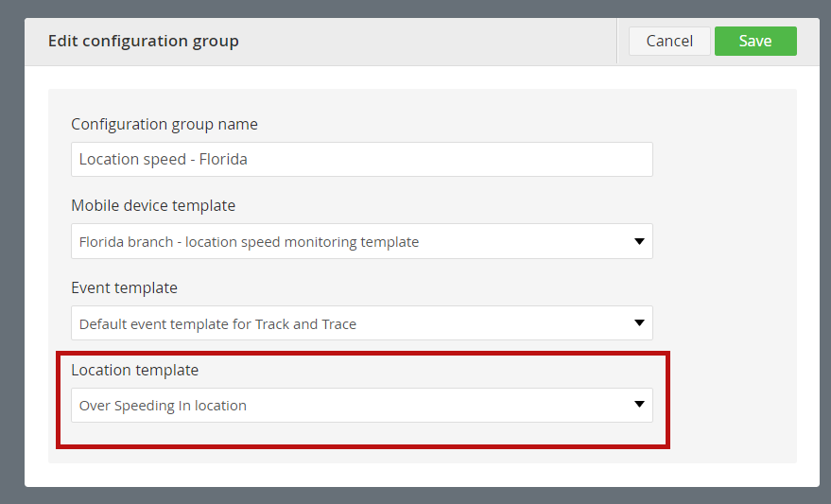This screenshot has width=831, height=504.
Task: Click the Cancel button
Action: 669,41
